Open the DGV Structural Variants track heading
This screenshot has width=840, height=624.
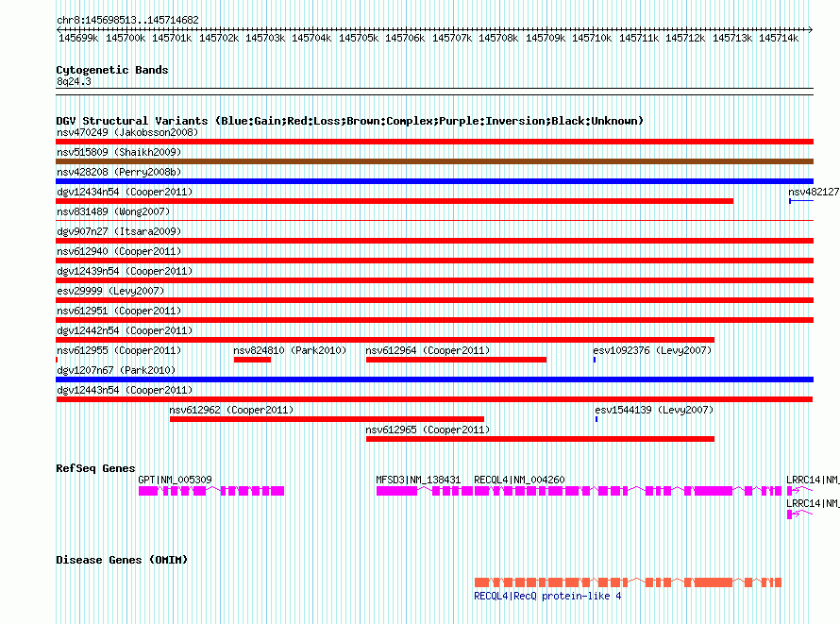click(350, 121)
